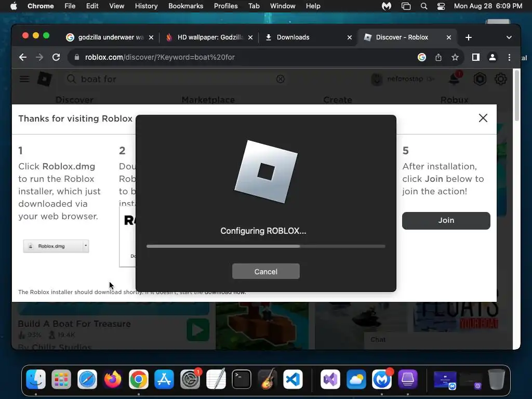532x399 pixels.
Task: Open System Settings from the dock
Action: tap(190, 379)
